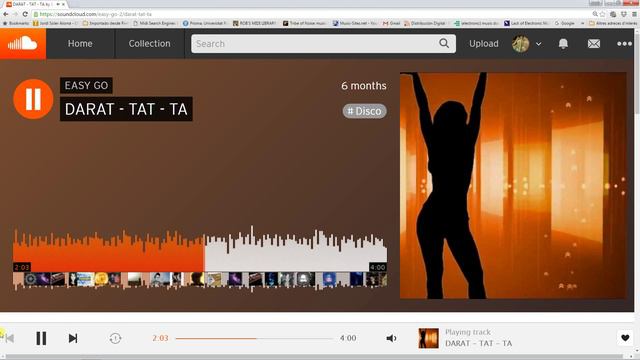Click the DARAT - TAT - TA track title
This screenshot has height=360, width=640.
coord(126,109)
